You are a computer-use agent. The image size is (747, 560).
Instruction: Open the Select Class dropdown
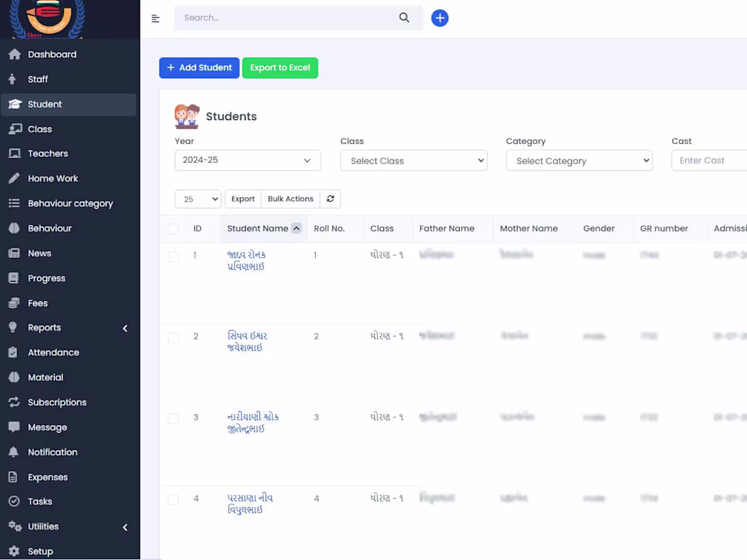414,161
